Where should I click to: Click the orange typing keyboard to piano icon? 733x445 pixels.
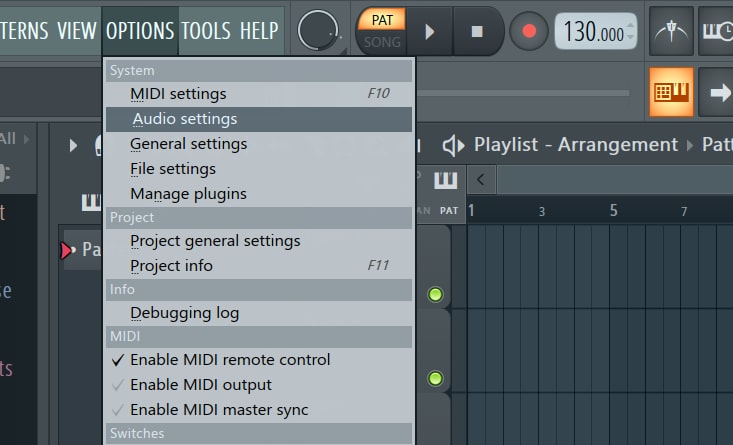click(671, 91)
